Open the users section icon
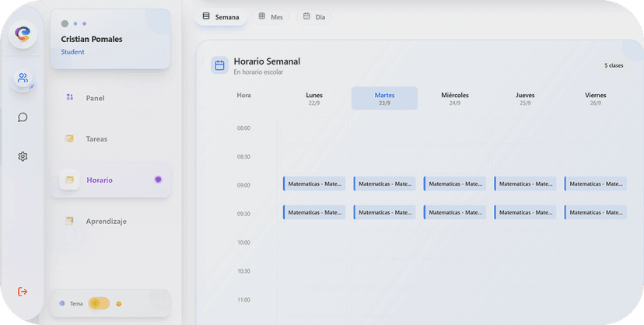Image resolution: width=644 pixels, height=325 pixels. point(23,79)
